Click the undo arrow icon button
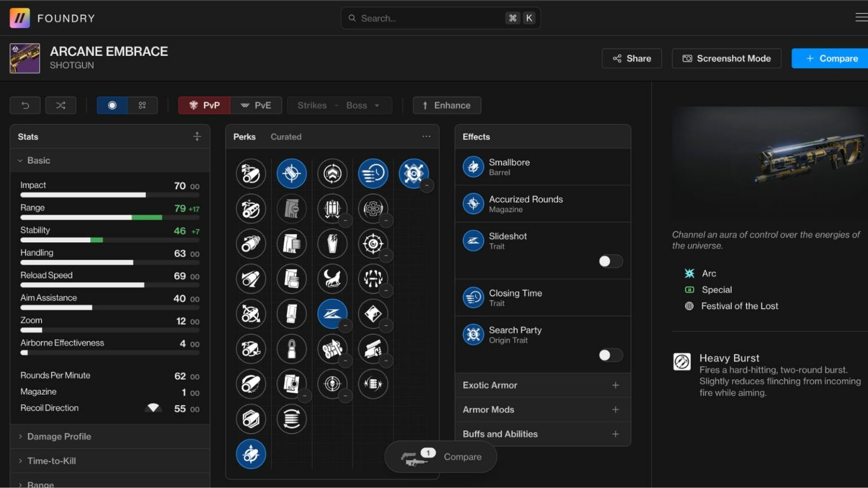868x488 pixels. [x=25, y=105]
